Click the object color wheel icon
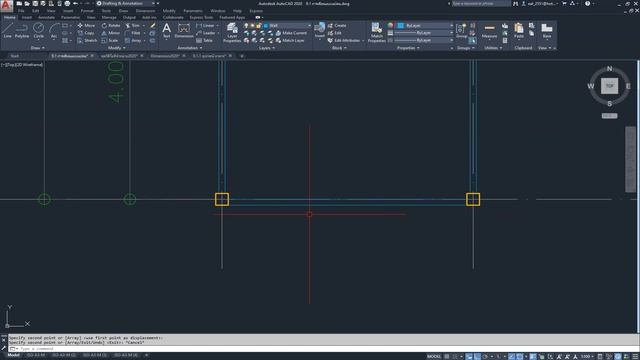 click(x=391, y=25)
